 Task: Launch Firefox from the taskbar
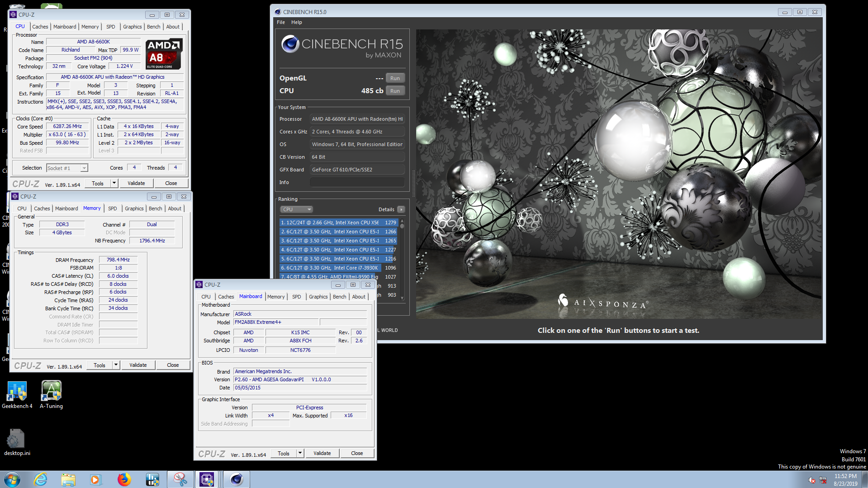click(124, 479)
